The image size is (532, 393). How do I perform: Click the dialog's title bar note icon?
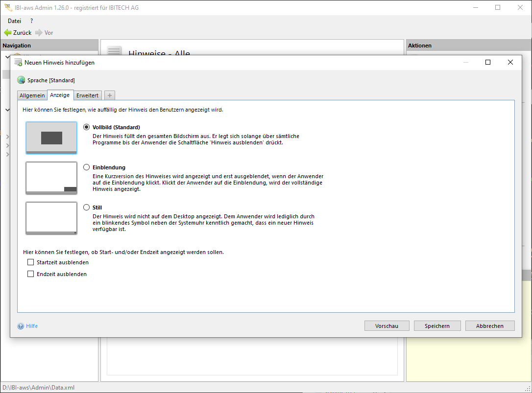tap(18, 63)
